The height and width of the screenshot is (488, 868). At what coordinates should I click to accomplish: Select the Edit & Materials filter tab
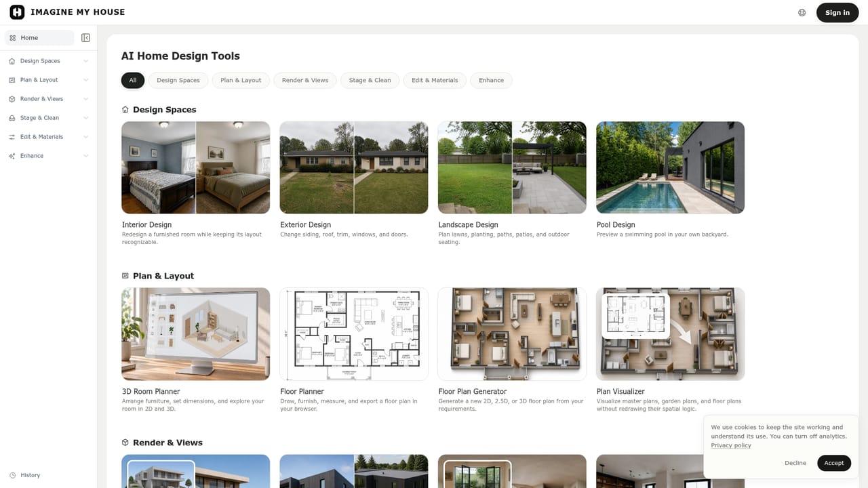435,80
